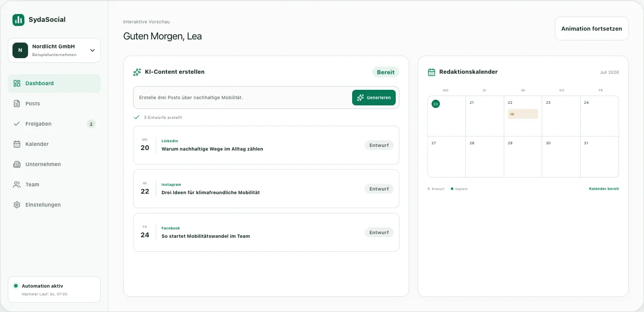Select calendar day 21
This screenshot has height=312, width=644.
pyautogui.click(x=485, y=116)
